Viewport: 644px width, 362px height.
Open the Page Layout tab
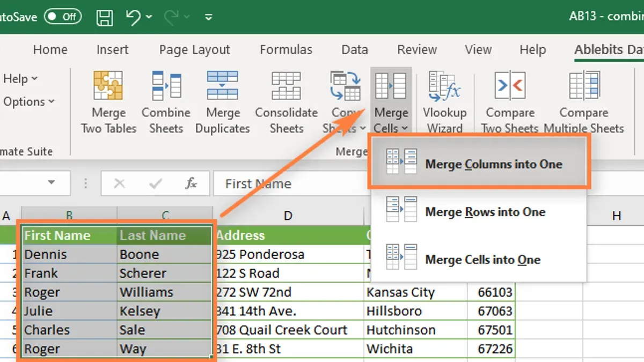[x=194, y=50]
